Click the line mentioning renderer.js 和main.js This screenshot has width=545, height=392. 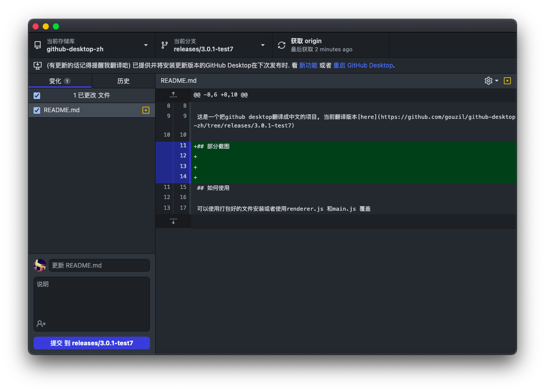coord(284,209)
